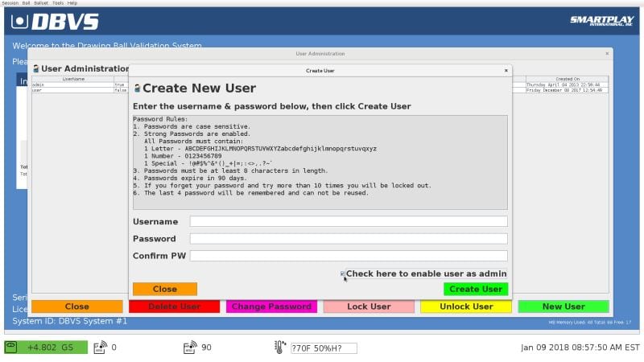Click the orange Close button in Create User dialog
The image size is (644, 362).
tap(165, 289)
